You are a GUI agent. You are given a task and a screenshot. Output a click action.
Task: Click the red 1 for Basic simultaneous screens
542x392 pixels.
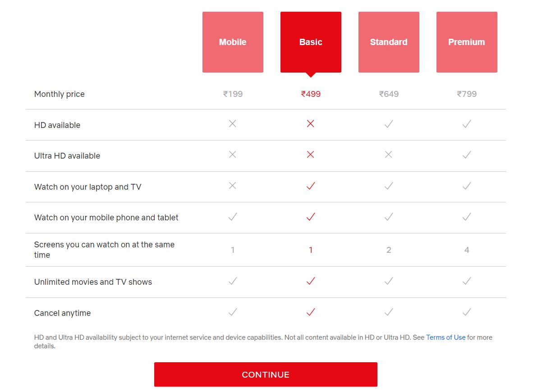click(x=310, y=250)
